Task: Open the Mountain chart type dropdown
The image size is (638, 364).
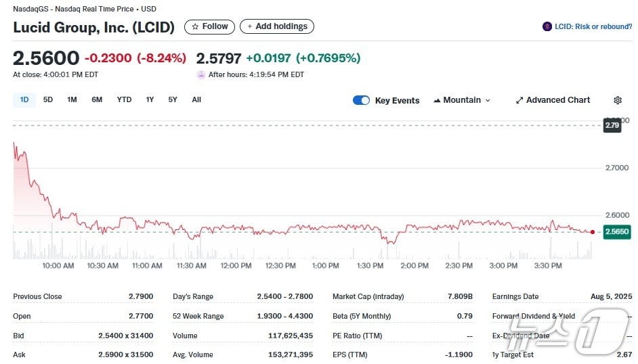Action: [x=462, y=100]
